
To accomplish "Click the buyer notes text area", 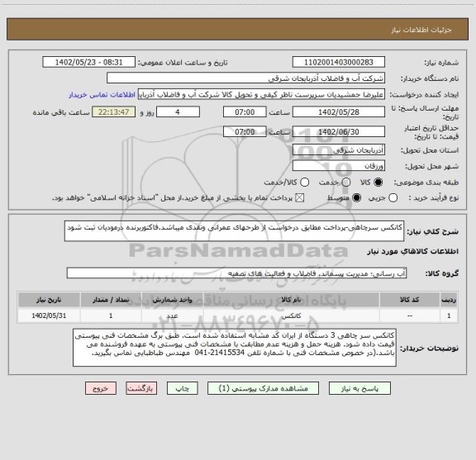I will tap(235, 348).
